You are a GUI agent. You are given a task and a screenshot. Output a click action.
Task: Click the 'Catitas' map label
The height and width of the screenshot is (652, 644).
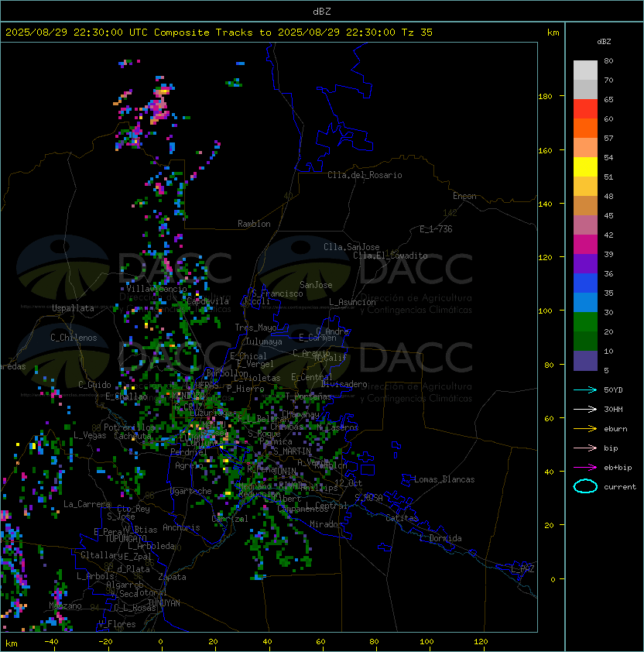pos(402,518)
